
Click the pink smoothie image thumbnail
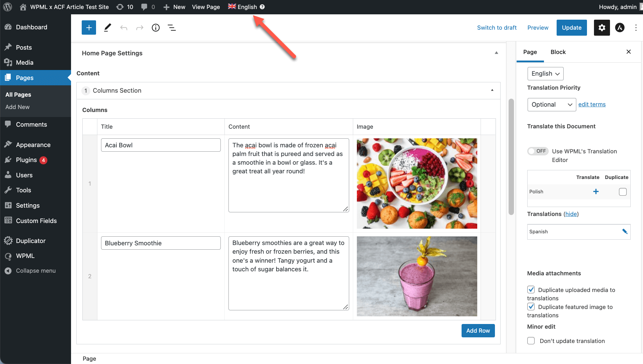[417, 276]
